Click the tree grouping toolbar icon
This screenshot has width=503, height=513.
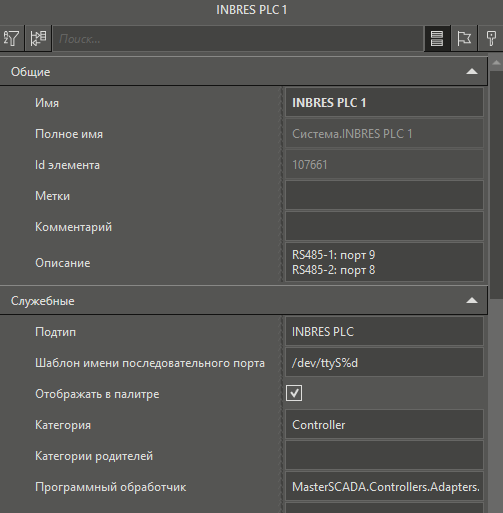[38, 38]
